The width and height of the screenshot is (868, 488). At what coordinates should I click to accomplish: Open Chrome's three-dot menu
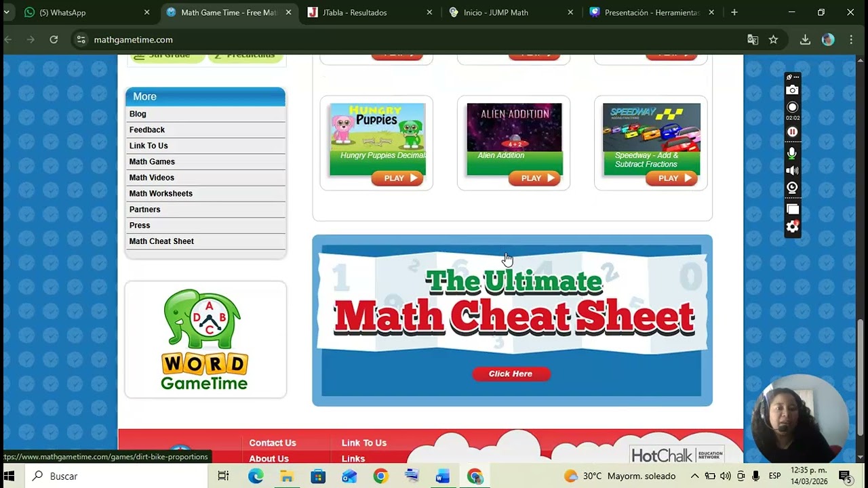point(851,39)
